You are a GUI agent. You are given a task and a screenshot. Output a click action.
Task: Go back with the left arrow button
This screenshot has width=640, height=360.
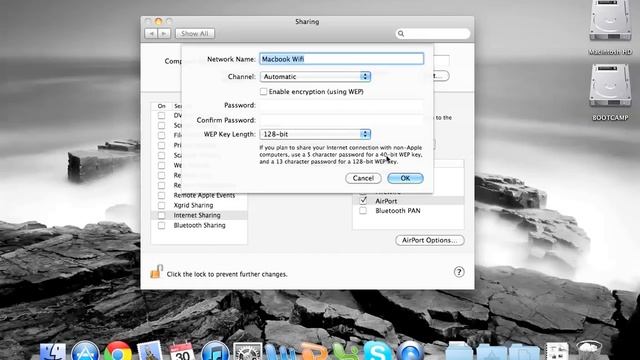[x=151, y=33]
